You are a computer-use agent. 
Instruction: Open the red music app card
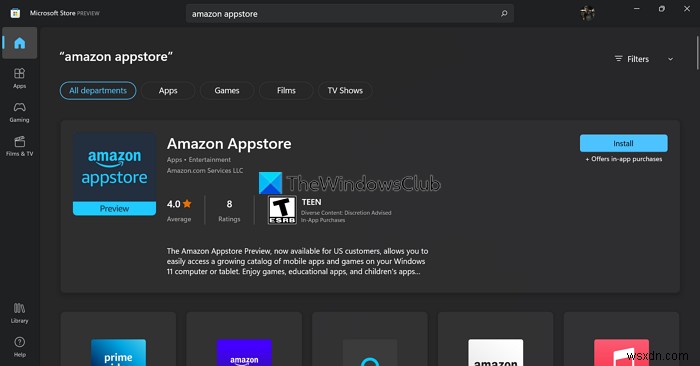621,339
